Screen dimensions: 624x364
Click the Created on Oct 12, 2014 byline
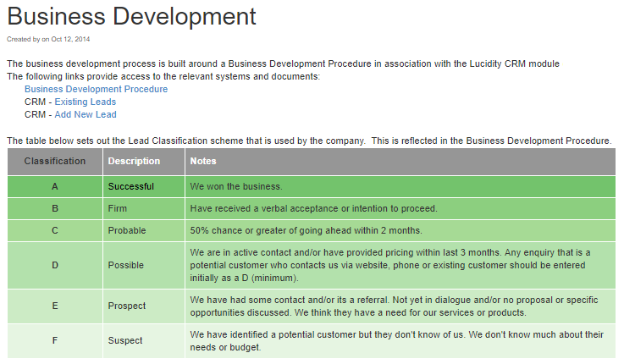(x=48, y=39)
